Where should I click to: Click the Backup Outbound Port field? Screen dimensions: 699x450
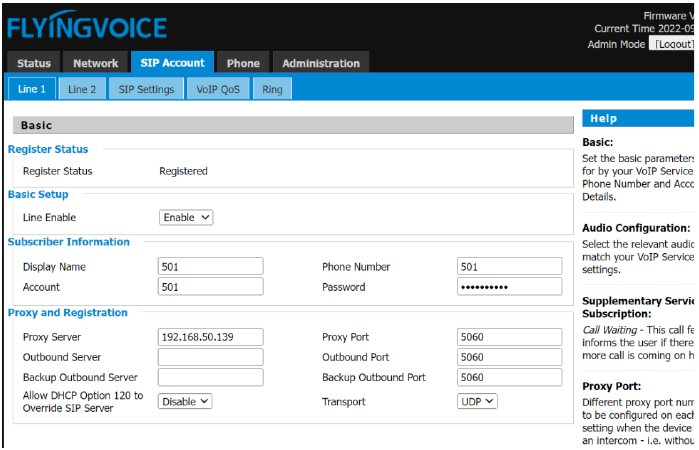pos(510,377)
